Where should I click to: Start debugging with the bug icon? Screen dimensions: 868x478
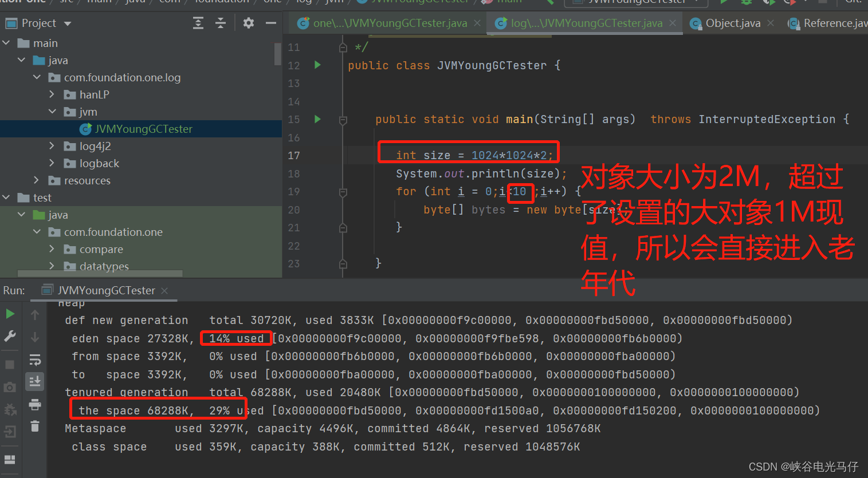click(746, 3)
